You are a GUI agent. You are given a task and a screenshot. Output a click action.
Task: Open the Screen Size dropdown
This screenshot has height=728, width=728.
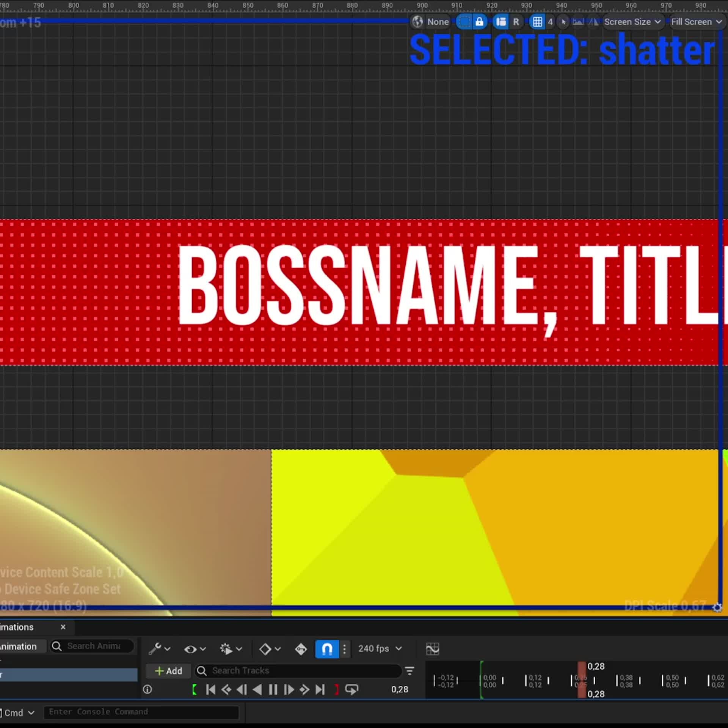click(632, 22)
